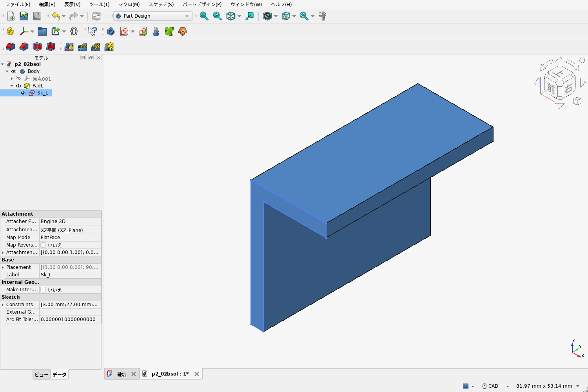The image size is (588, 392).
Task: Fit all content in view
Action: pyautogui.click(x=204, y=16)
